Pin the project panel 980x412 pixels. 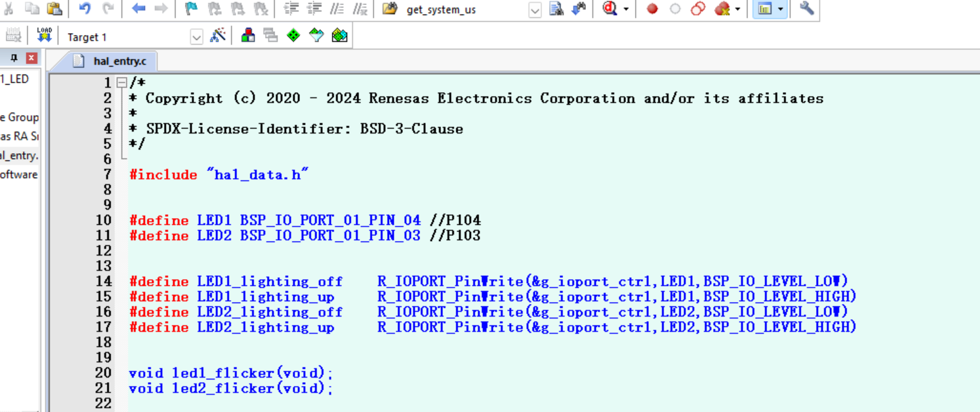pyautogui.click(x=14, y=58)
